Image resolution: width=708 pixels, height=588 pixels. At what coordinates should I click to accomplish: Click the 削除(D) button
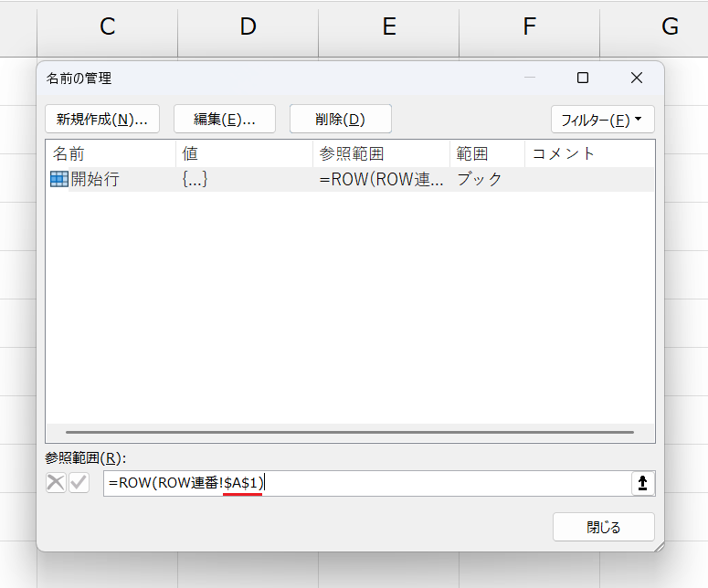pyautogui.click(x=341, y=119)
